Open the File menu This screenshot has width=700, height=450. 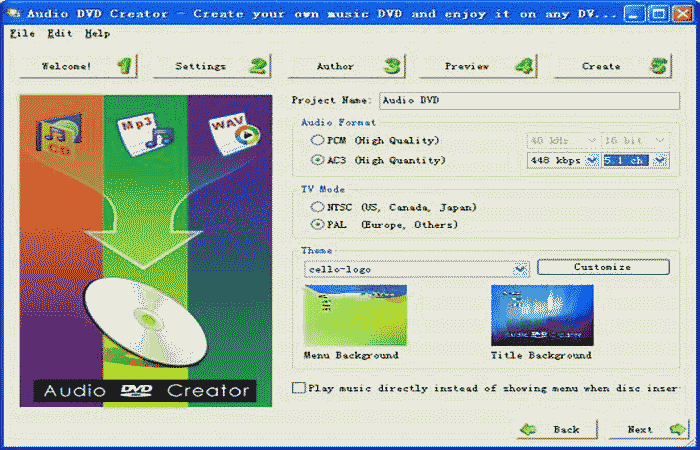coord(20,33)
